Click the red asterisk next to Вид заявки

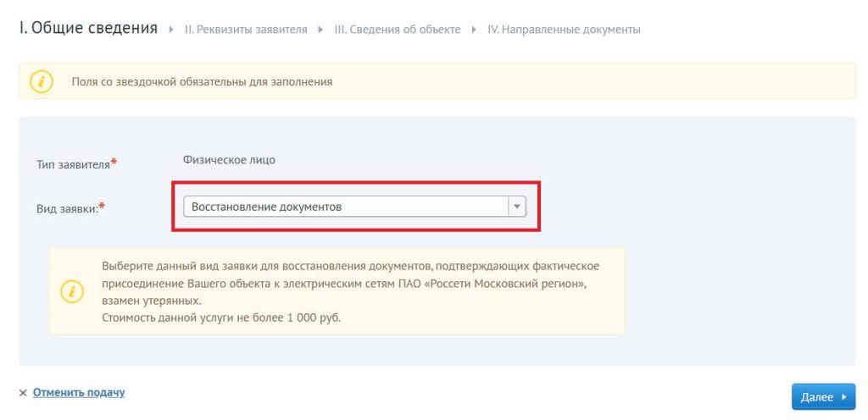pos(102,206)
